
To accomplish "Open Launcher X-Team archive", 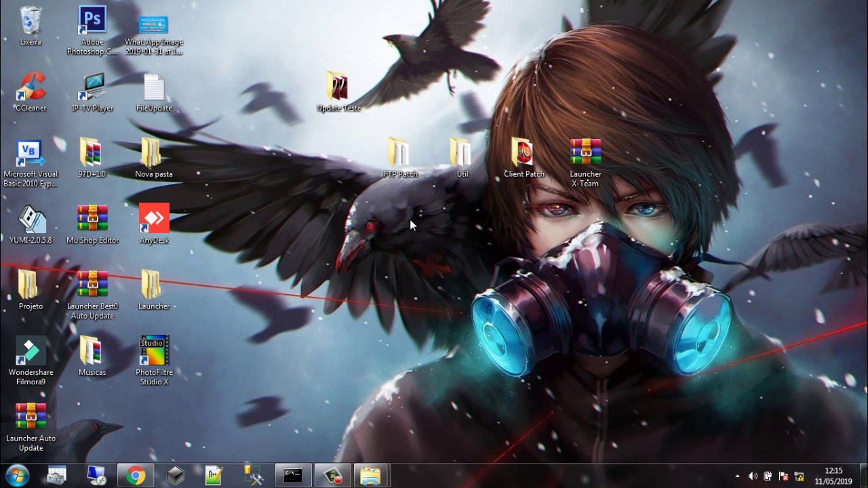I will 586,163.
